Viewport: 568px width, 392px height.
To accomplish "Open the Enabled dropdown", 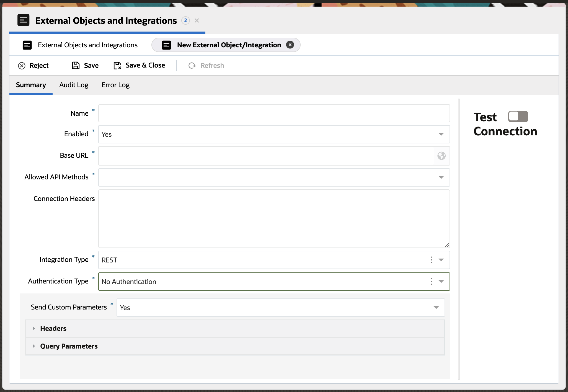I will coord(441,134).
